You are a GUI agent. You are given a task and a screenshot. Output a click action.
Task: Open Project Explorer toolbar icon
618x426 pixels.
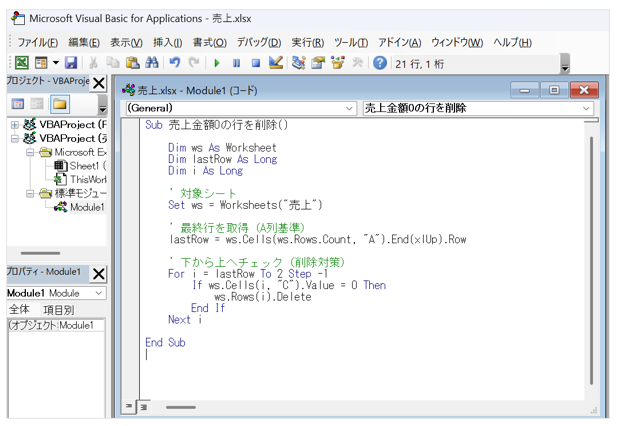click(298, 63)
